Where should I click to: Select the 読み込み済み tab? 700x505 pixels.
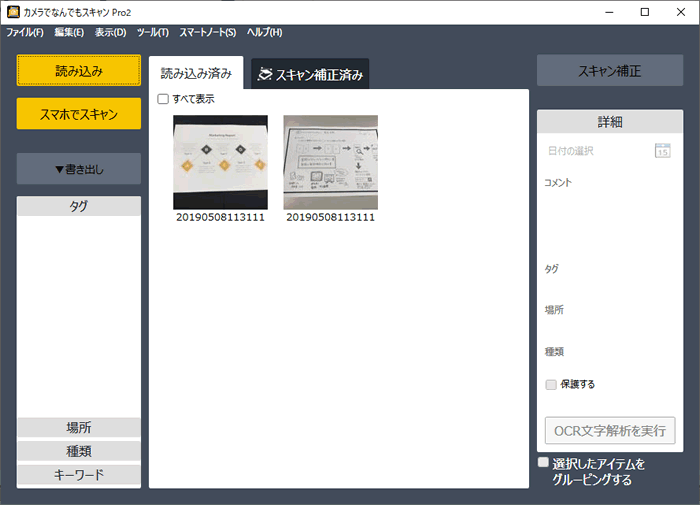(196, 73)
